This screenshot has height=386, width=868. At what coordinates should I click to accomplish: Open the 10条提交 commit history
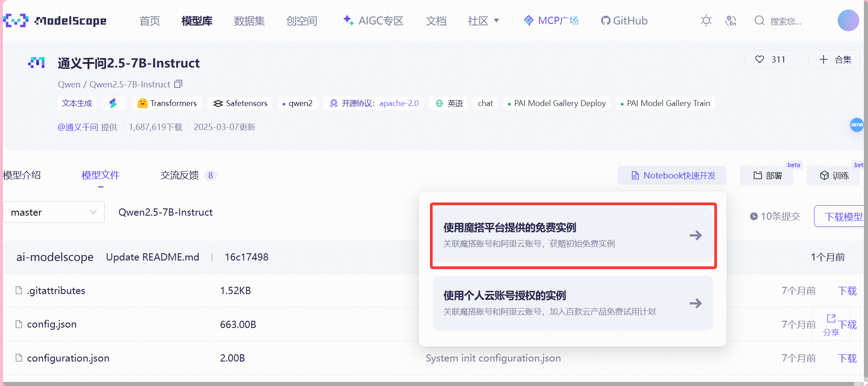point(775,216)
